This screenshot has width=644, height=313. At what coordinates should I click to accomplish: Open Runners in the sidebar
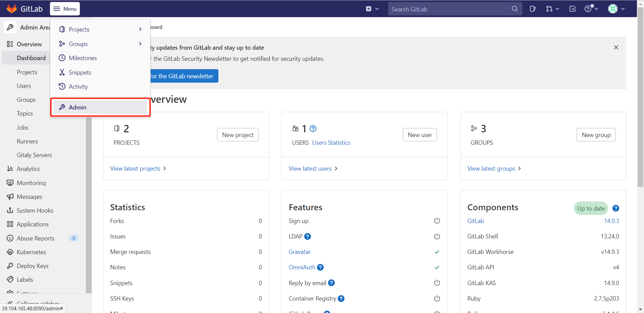pos(27,141)
